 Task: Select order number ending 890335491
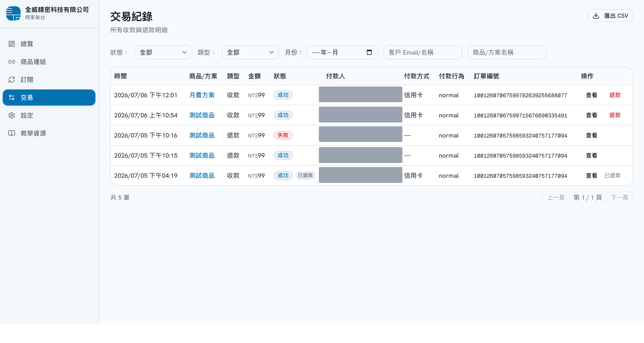(520, 115)
